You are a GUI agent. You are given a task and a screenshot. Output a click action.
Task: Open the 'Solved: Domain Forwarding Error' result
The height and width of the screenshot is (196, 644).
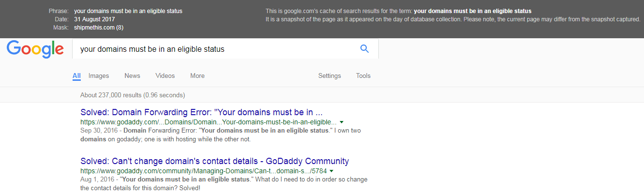click(x=202, y=112)
